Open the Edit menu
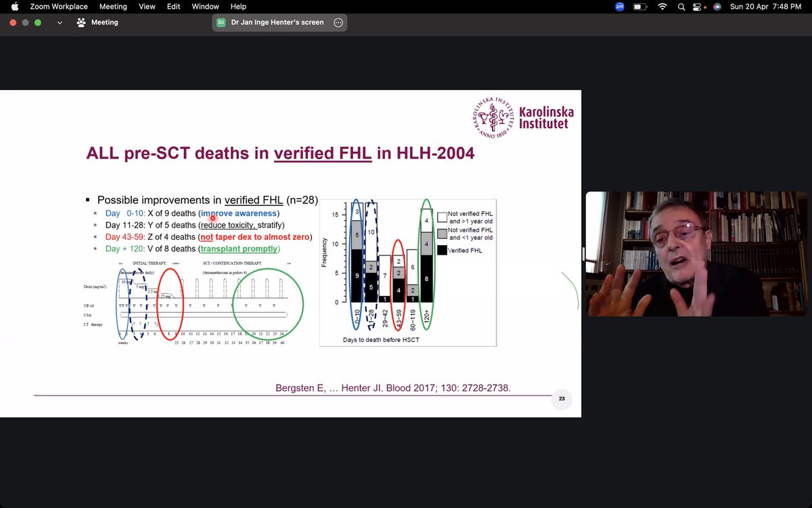This screenshot has height=508, width=812. click(174, 6)
